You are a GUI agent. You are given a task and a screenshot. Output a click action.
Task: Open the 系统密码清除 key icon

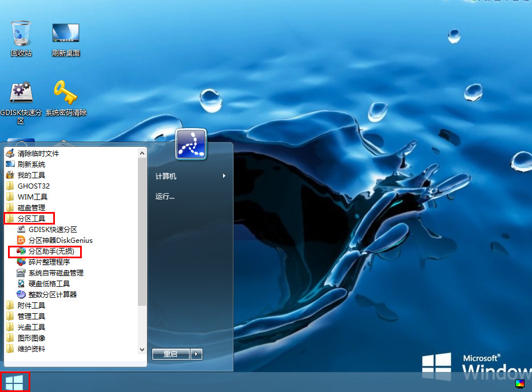click(x=66, y=98)
